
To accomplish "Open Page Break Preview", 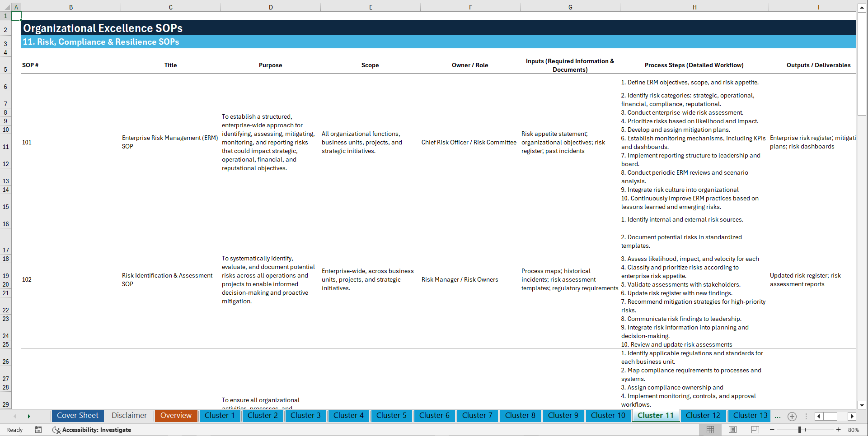I will pos(755,430).
